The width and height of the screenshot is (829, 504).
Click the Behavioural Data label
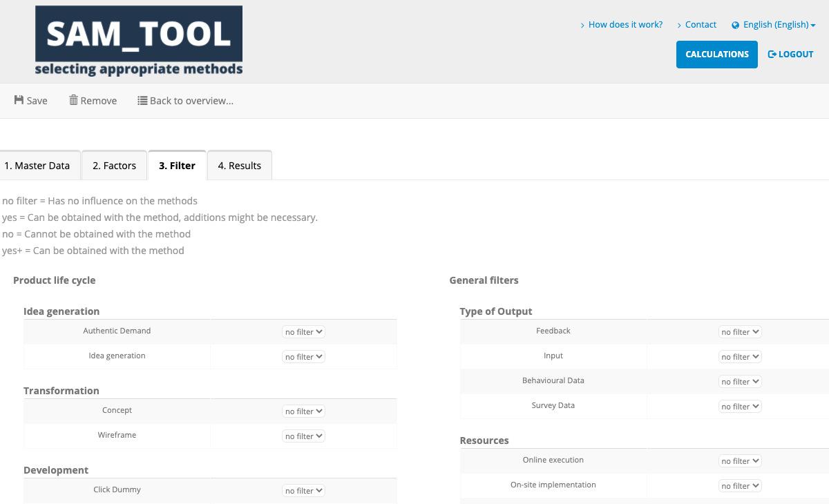(x=553, y=380)
